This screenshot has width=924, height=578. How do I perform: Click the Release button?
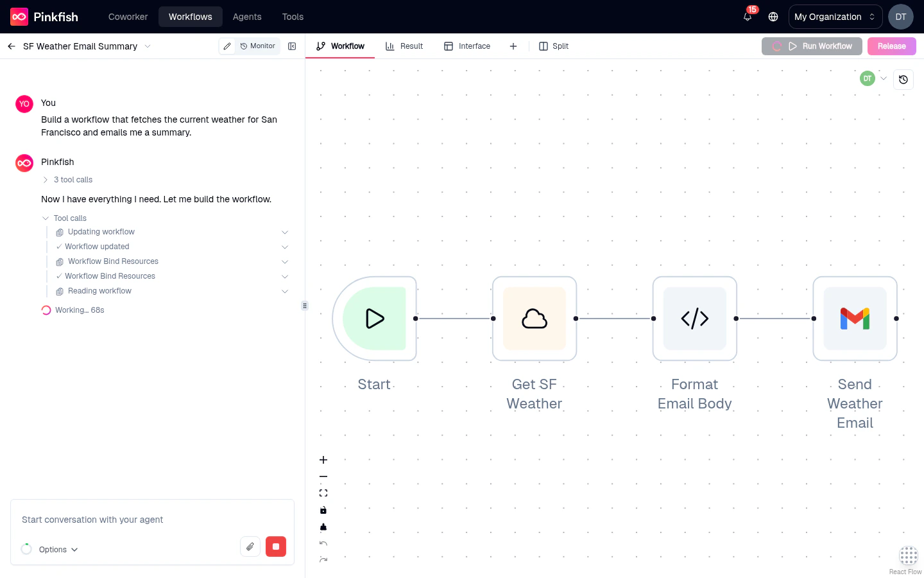click(891, 46)
